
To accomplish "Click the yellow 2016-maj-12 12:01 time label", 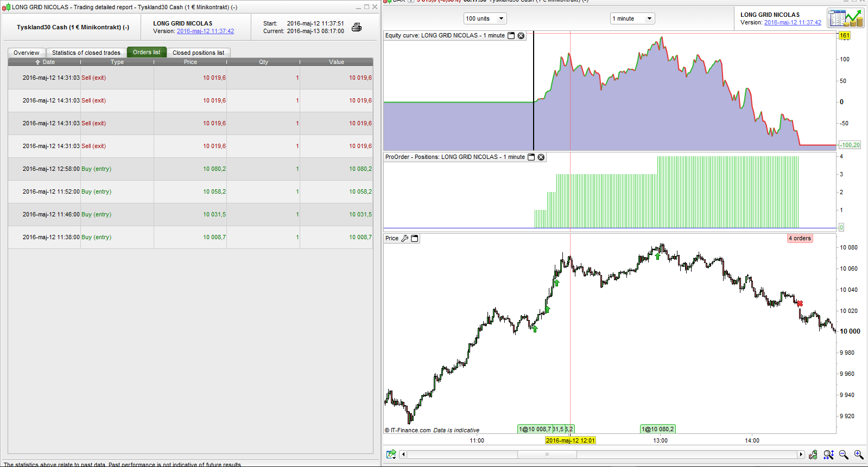I will click(x=571, y=440).
